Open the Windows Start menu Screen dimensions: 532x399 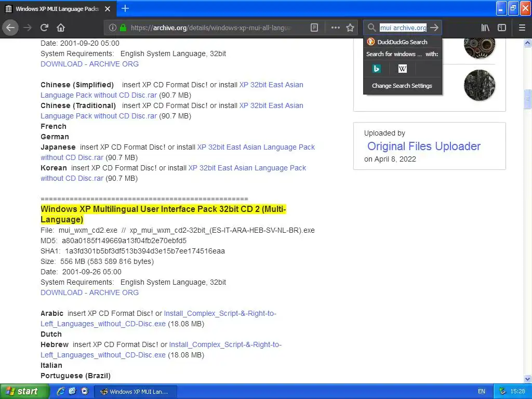tap(24, 392)
